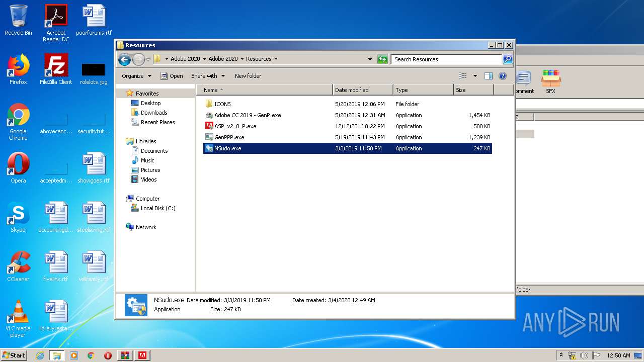644x362 pixels.
Task: Open Local Disk (C:)
Action: (157, 208)
